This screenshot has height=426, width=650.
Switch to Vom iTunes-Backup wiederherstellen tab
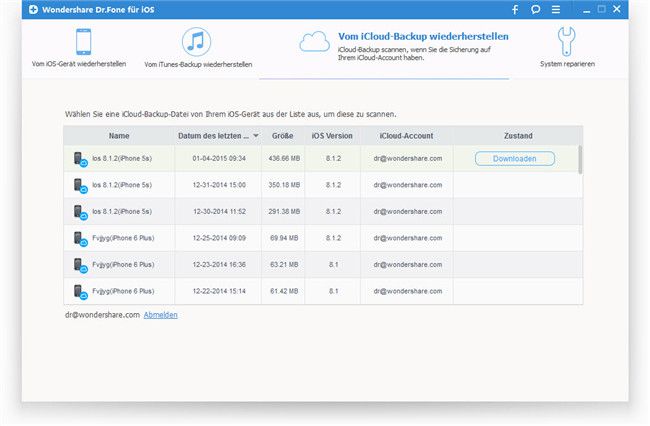[198, 47]
